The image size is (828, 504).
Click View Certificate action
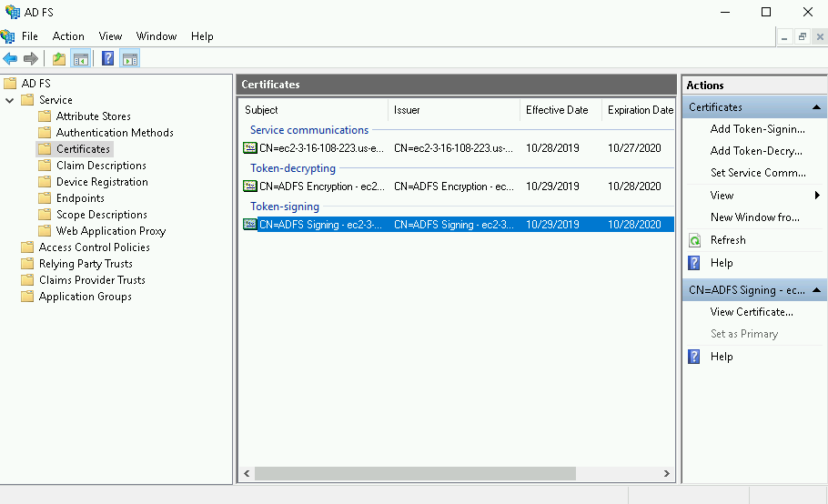click(x=752, y=311)
